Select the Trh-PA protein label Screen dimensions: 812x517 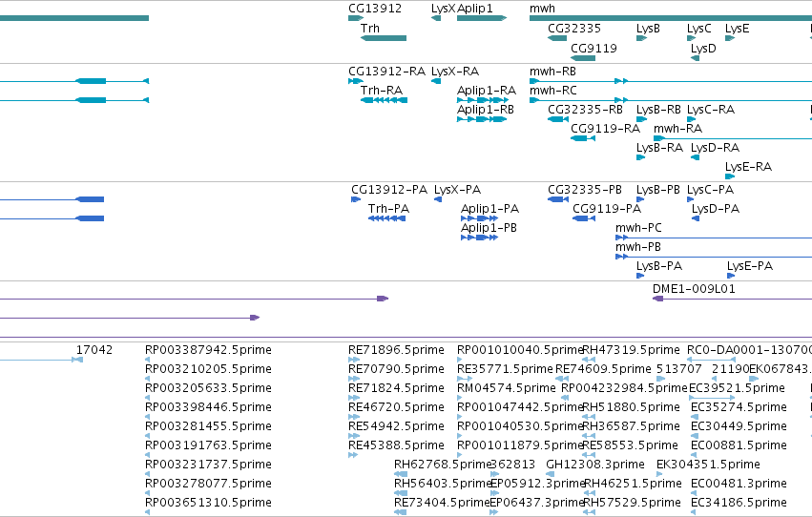click(388, 209)
